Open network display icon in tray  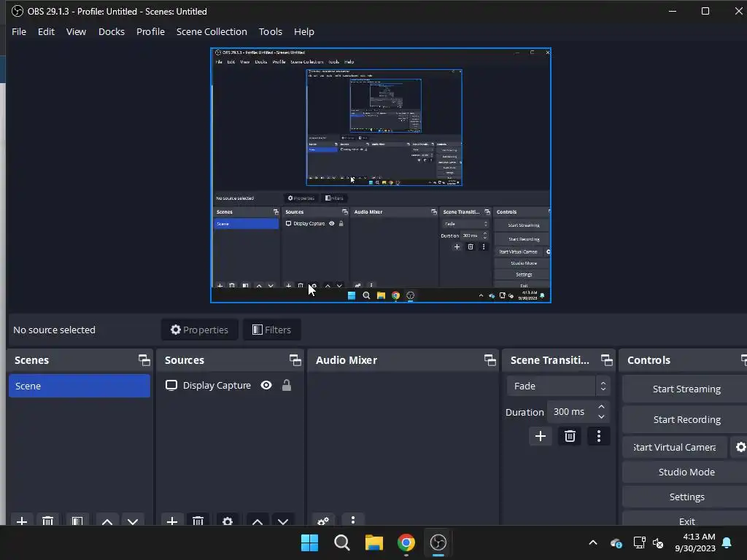(639, 542)
